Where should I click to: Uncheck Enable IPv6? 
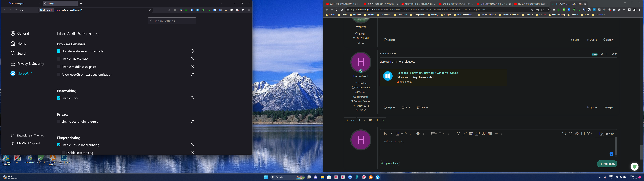pos(59,98)
